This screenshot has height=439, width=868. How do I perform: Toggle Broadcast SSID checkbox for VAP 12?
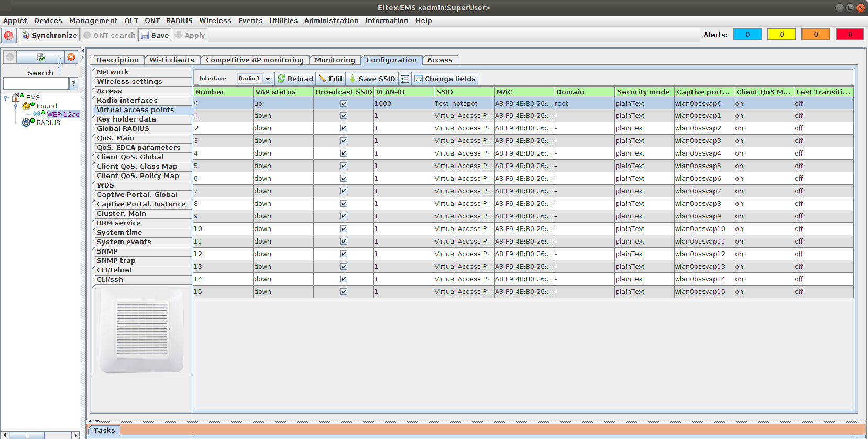coord(344,254)
